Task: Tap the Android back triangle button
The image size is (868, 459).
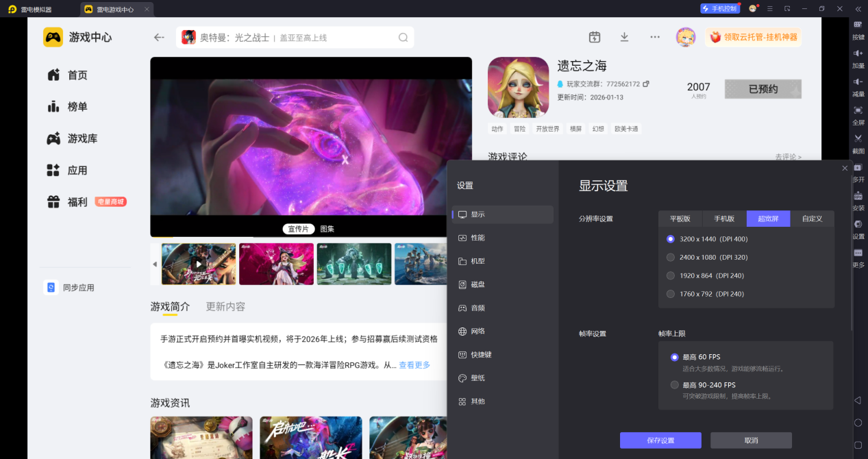Action: pos(857,400)
